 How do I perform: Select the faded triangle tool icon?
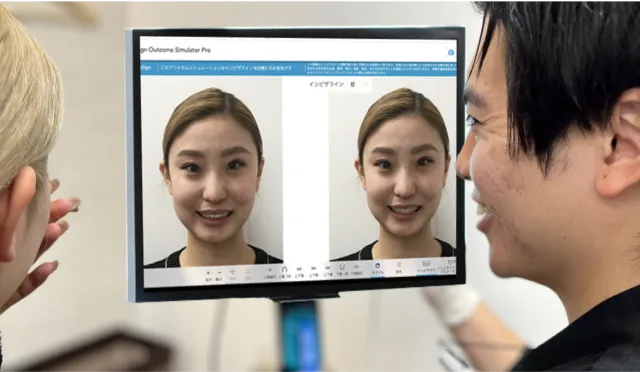click(247, 274)
